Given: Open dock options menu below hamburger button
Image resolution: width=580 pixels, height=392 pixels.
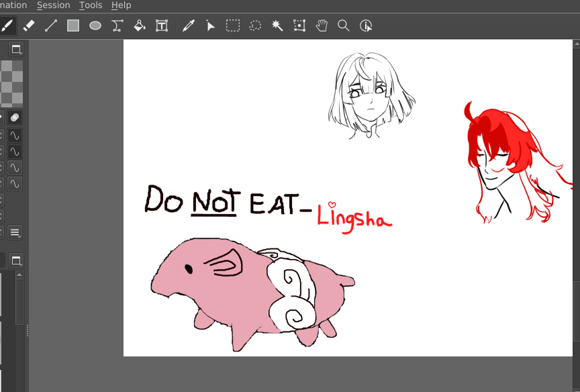Looking at the screenshot, I should (x=16, y=260).
